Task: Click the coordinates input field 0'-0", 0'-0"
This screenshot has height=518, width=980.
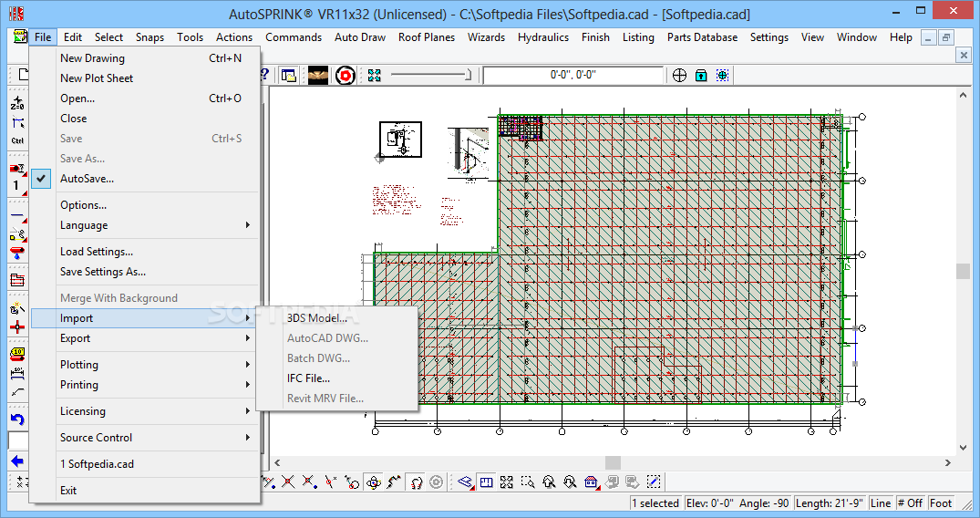Action: [x=573, y=75]
